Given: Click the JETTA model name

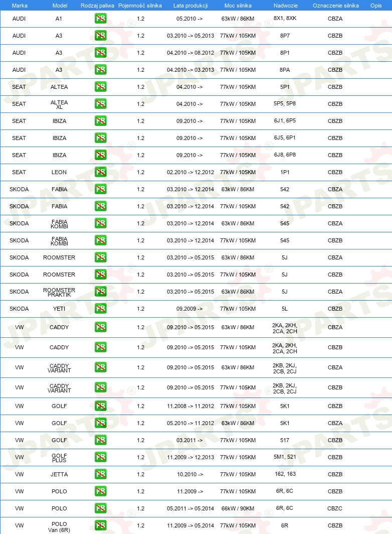Looking at the screenshot, I should [x=59, y=474].
